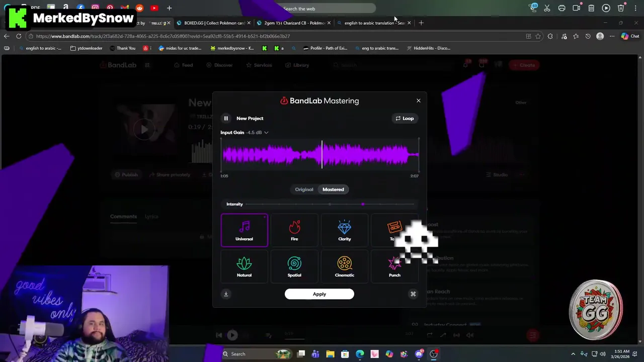Open Copilot app from taskbar

389,354
